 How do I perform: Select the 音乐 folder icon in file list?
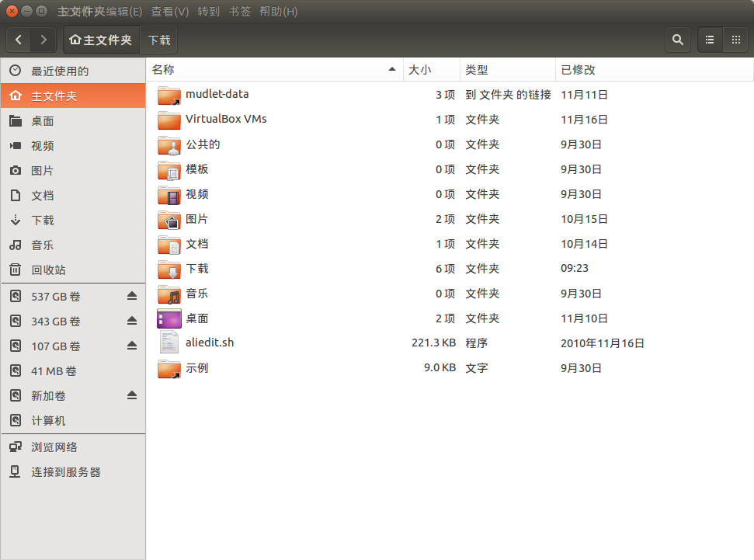tap(169, 294)
